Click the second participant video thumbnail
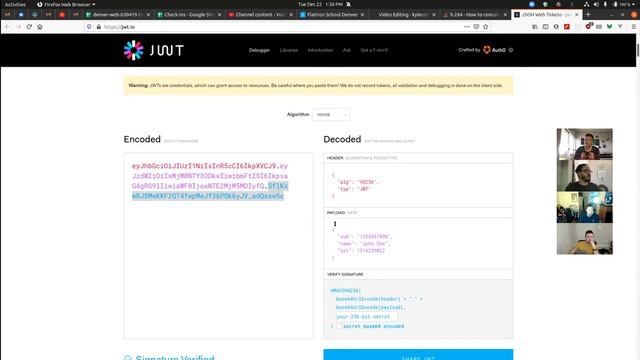The height and width of the screenshot is (360, 640). 584,175
